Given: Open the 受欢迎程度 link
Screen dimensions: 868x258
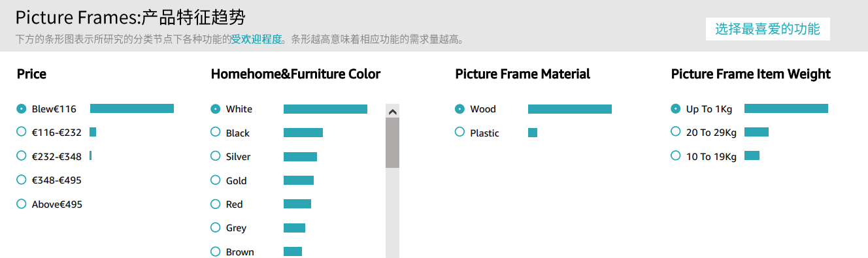Looking at the screenshot, I should (x=256, y=39).
